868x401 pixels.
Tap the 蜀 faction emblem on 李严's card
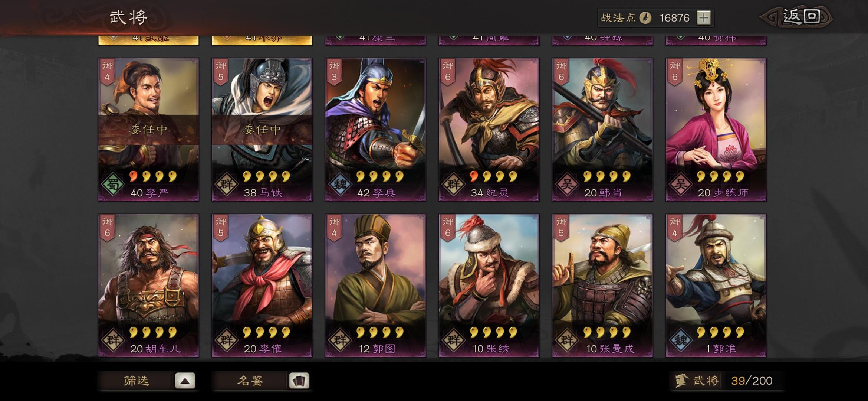pos(113,184)
